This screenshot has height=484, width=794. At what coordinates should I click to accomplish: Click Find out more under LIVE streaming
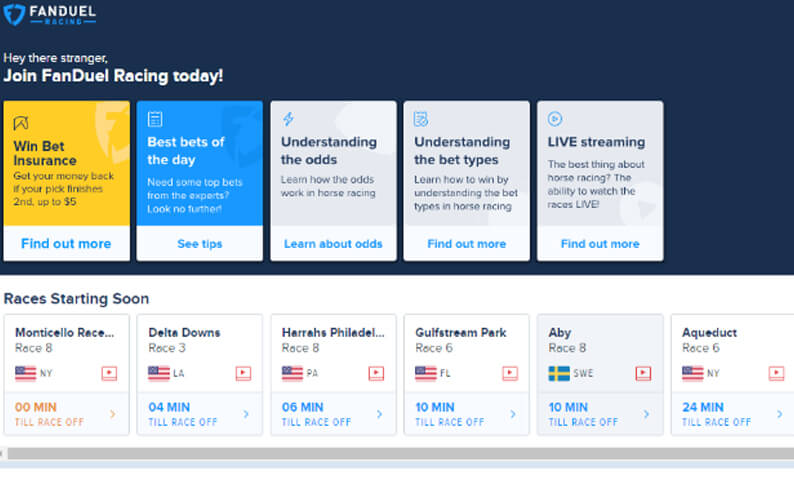click(600, 244)
